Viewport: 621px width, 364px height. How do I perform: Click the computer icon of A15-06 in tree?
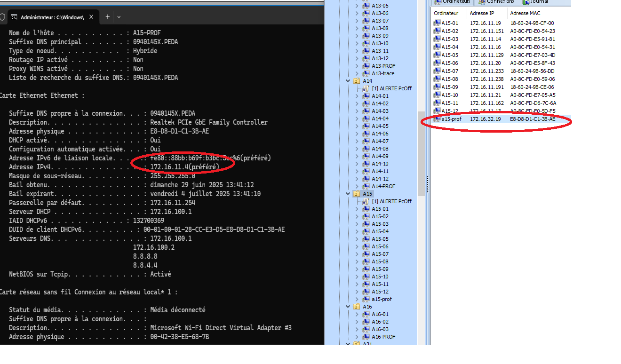tap(366, 246)
